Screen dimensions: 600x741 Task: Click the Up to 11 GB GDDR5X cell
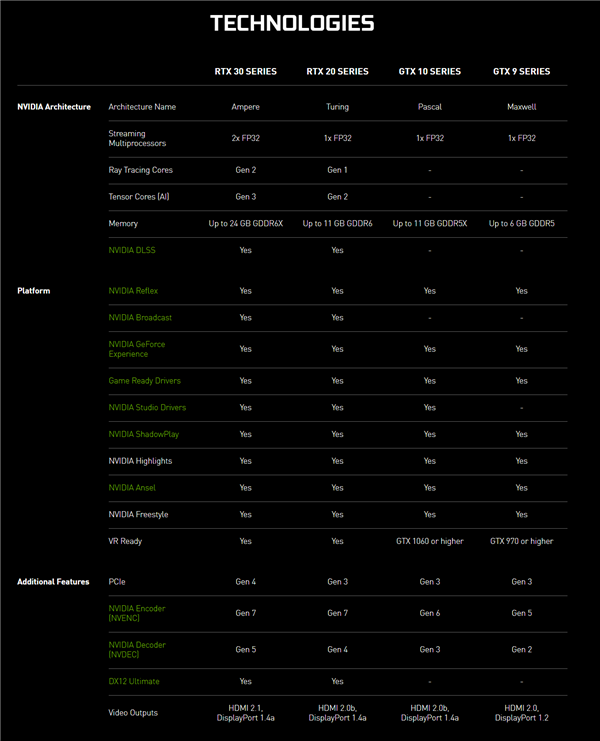click(429, 224)
